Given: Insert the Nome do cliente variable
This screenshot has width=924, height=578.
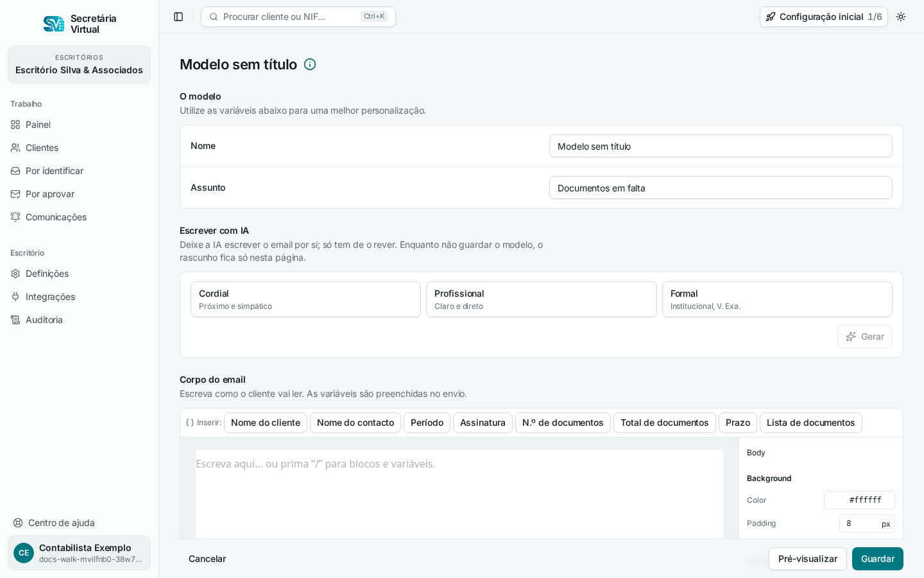Looking at the screenshot, I should click(266, 423).
